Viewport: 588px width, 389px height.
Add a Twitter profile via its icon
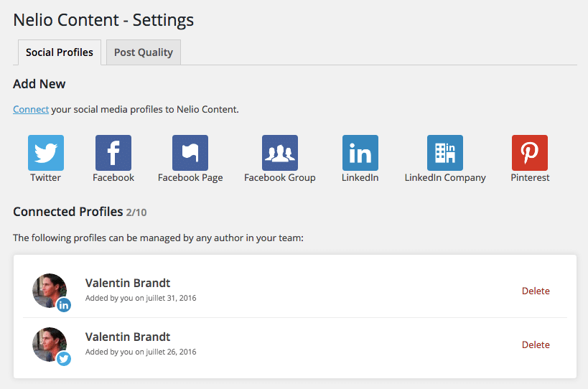(46, 153)
